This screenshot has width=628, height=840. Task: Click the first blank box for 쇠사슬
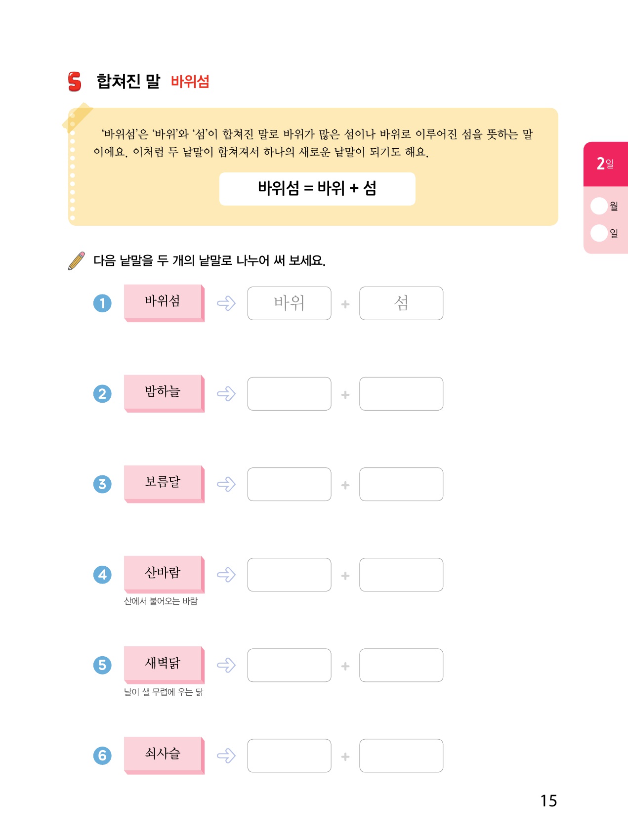click(x=289, y=756)
